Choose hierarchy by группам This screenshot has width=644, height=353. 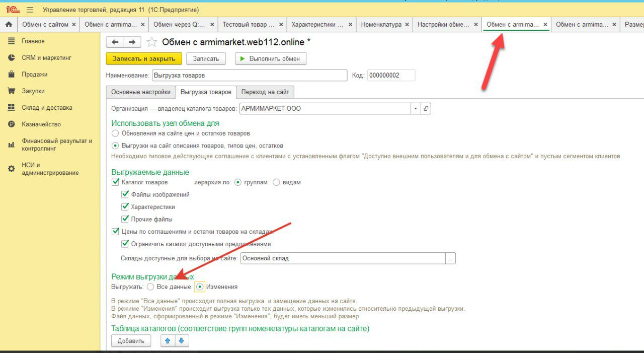point(238,182)
